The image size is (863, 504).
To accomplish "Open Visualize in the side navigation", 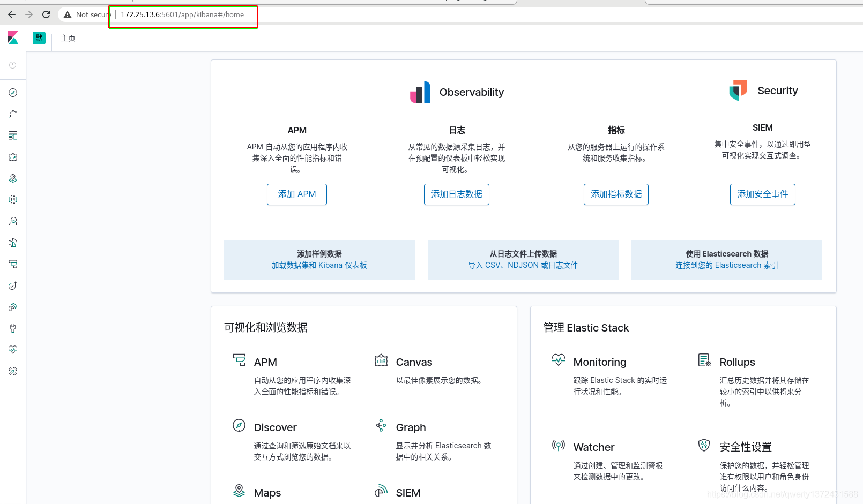I will [13, 114].
